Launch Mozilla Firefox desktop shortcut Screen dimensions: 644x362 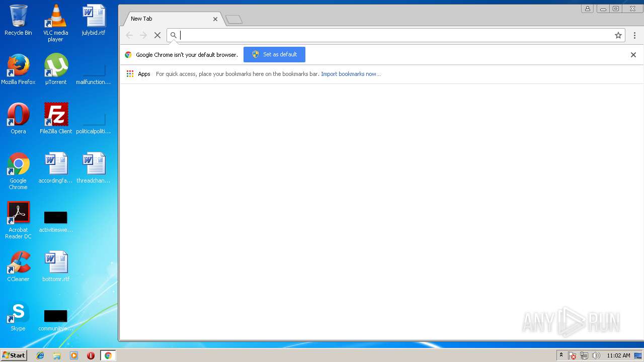18,69
